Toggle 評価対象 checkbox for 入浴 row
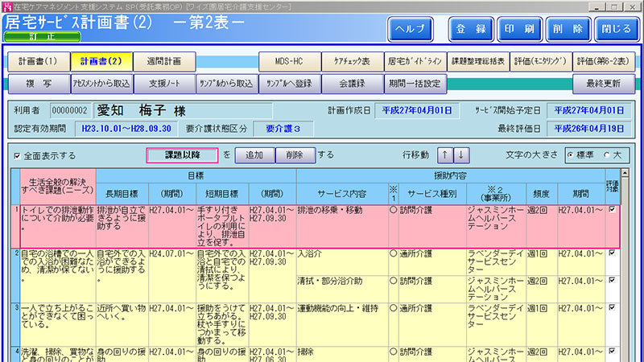The image size is (644, 362). coord(612,253)
